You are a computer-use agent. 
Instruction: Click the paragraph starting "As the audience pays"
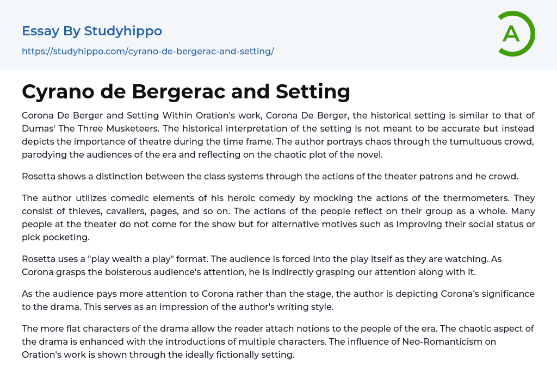click(278, 300)
